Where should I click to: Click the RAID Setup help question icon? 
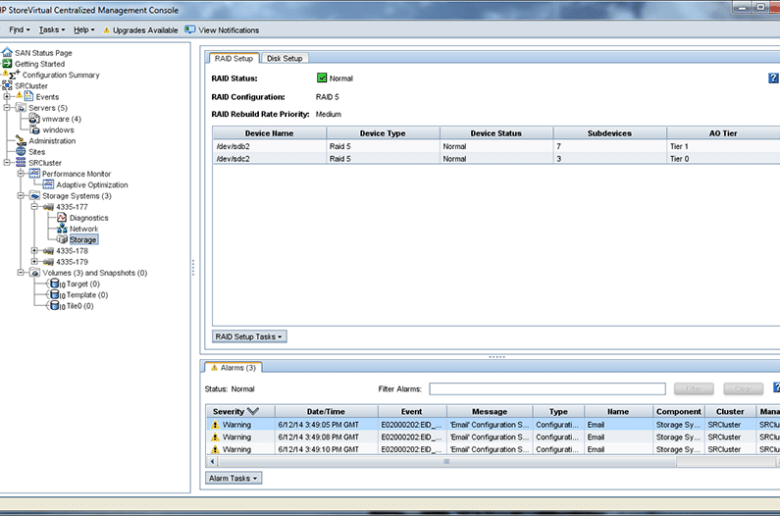[x=773, y=78]
